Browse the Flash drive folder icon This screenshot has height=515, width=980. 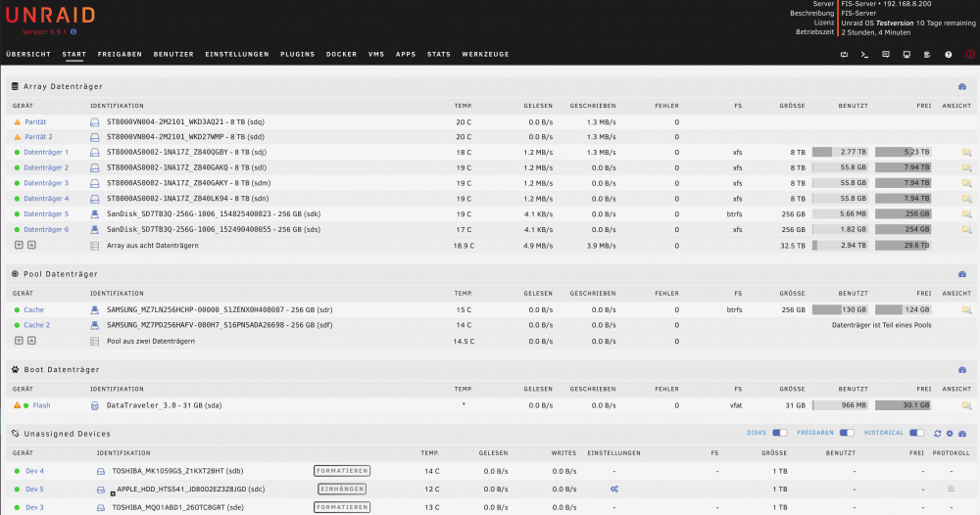967,405
